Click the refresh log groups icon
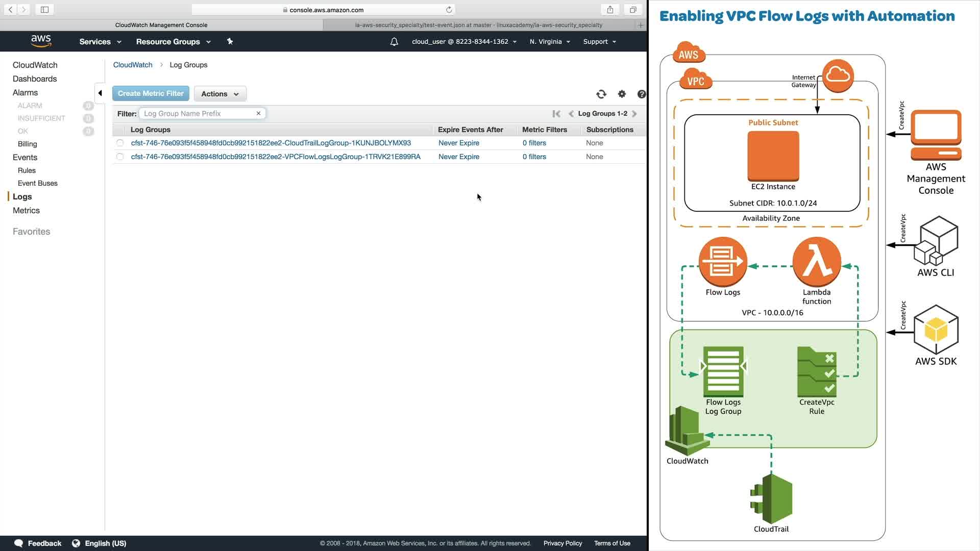The image size is (980, 551). click(x=601, y=94)
